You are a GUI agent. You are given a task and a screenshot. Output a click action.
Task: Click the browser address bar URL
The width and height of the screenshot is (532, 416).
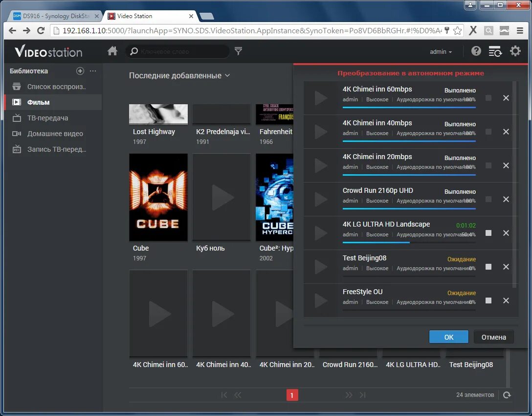[x=252, y=30]
